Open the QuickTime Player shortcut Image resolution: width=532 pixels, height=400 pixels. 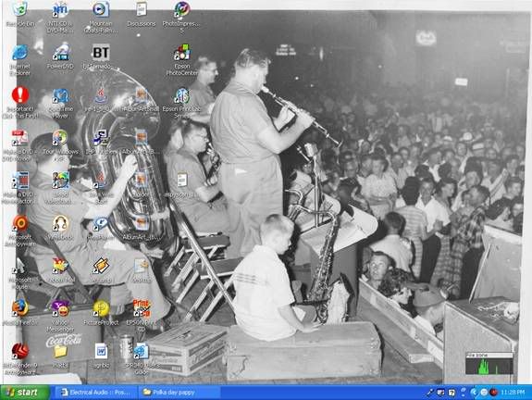point(60,96)
